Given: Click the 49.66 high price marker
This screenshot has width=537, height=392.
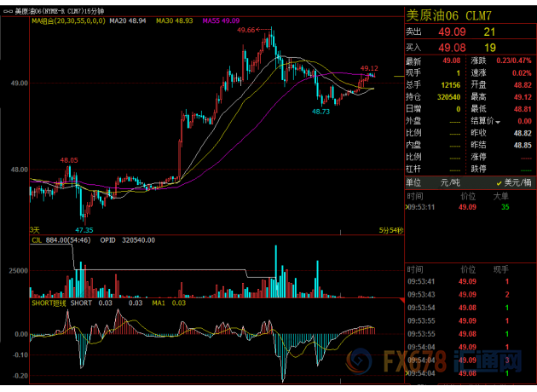Looking at the screenshot, I should pos(248,30).
